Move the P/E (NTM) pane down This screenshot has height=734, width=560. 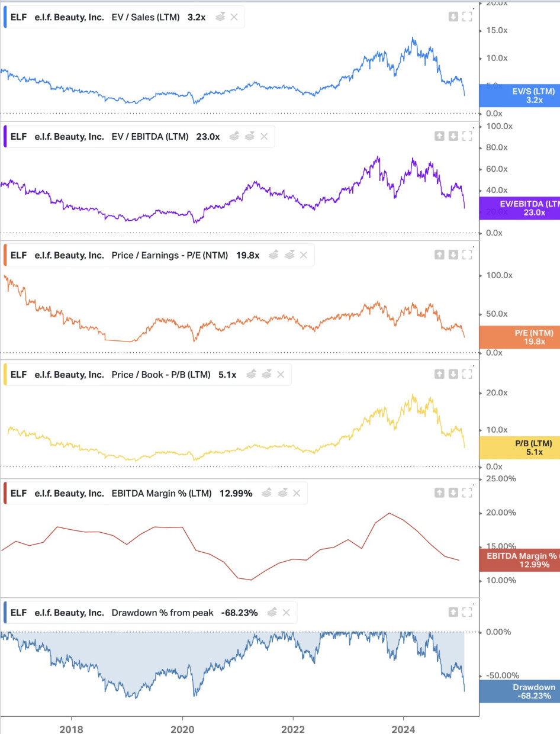pyautogui.click(x=453, y=255)
